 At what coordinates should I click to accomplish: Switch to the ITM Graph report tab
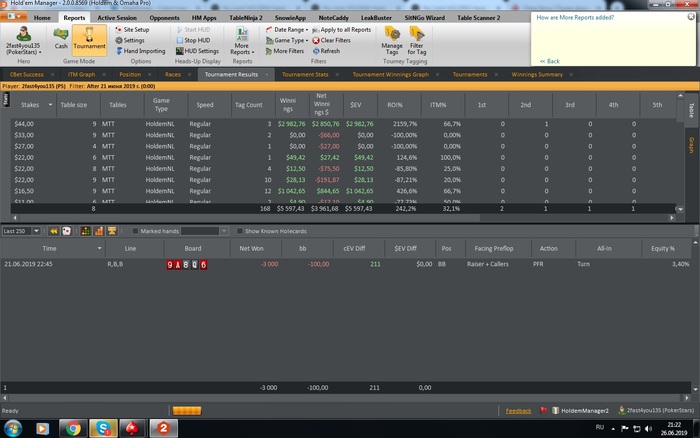pos(81,75)
